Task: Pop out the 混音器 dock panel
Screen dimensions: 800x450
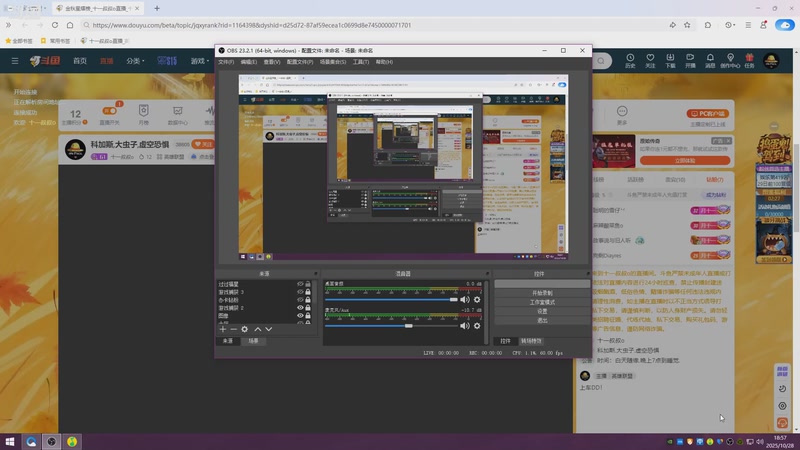Action: (487, 274)
